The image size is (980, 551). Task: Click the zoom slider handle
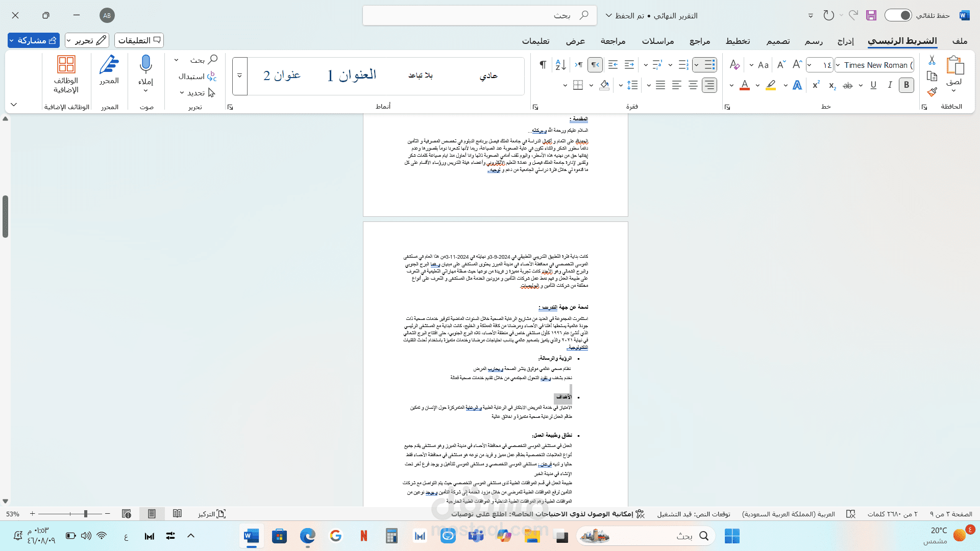click(x=86, y=514)
